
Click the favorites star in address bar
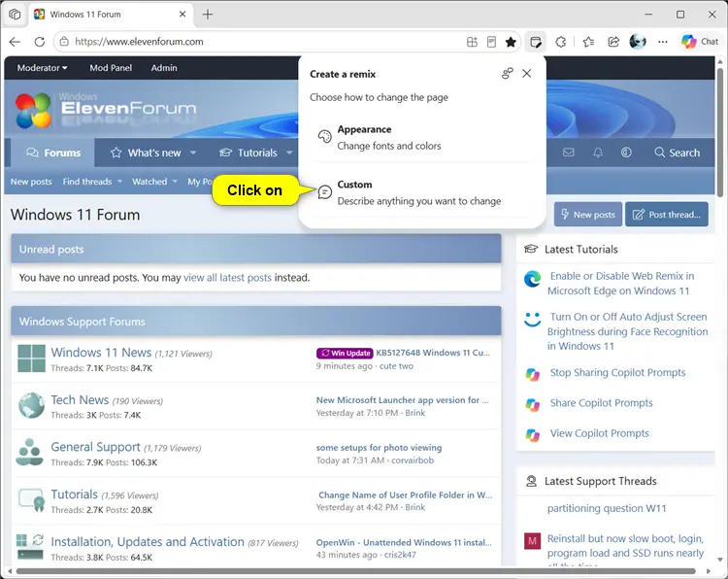tap(511, 42)
